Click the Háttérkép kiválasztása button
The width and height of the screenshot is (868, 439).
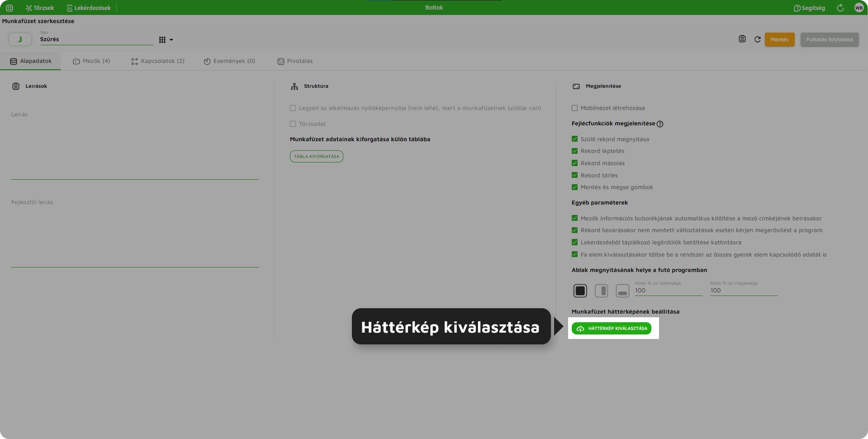coord(612,329)
